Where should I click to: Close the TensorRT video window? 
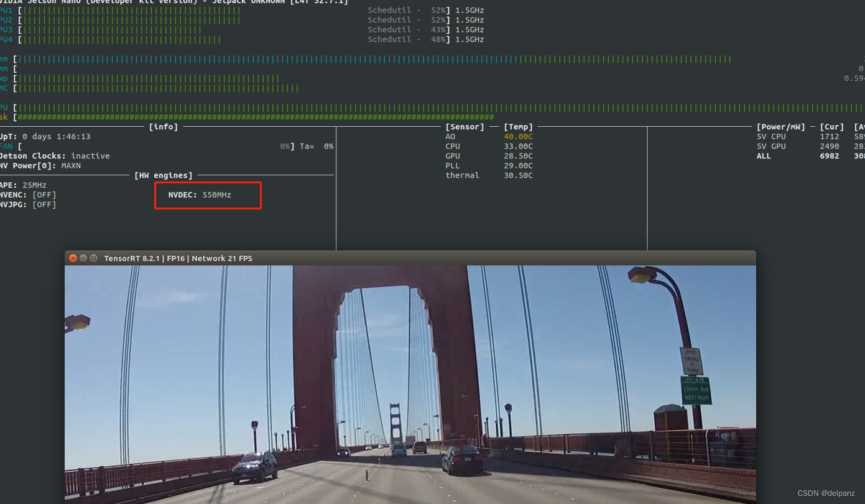73,258
